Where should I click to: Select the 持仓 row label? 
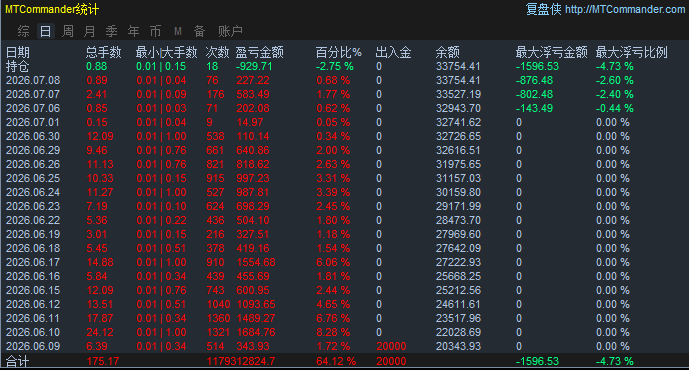click(x=18, y=66)
